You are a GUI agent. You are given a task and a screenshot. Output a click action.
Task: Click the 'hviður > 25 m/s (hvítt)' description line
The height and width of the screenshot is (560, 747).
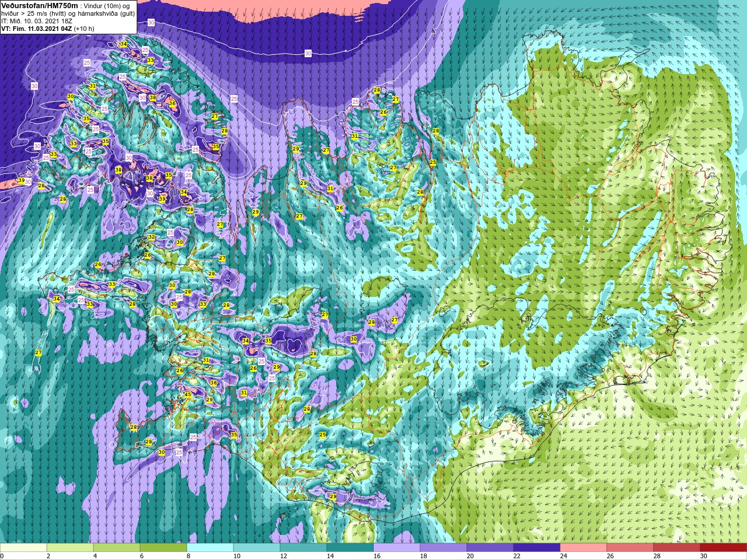(35, 13)
